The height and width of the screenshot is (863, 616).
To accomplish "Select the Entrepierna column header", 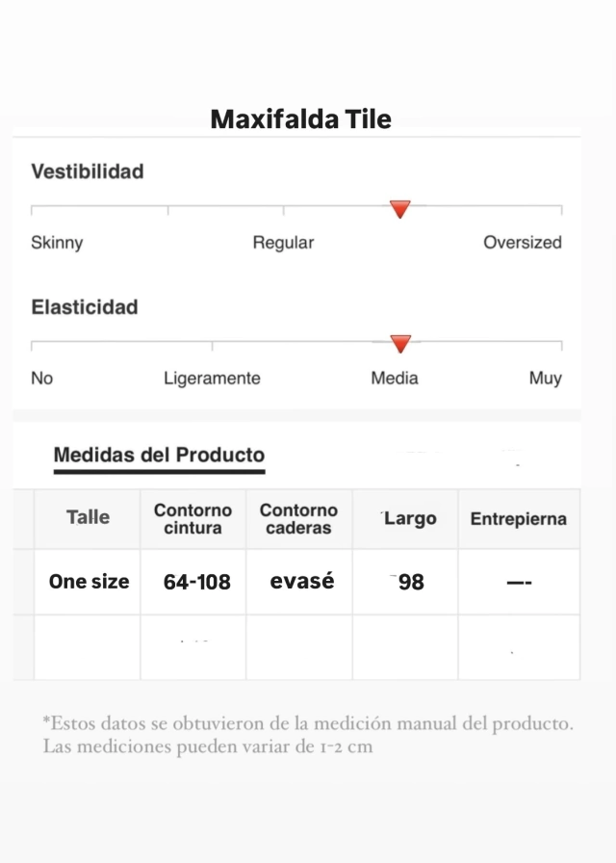I will click(x=518, y=518).
